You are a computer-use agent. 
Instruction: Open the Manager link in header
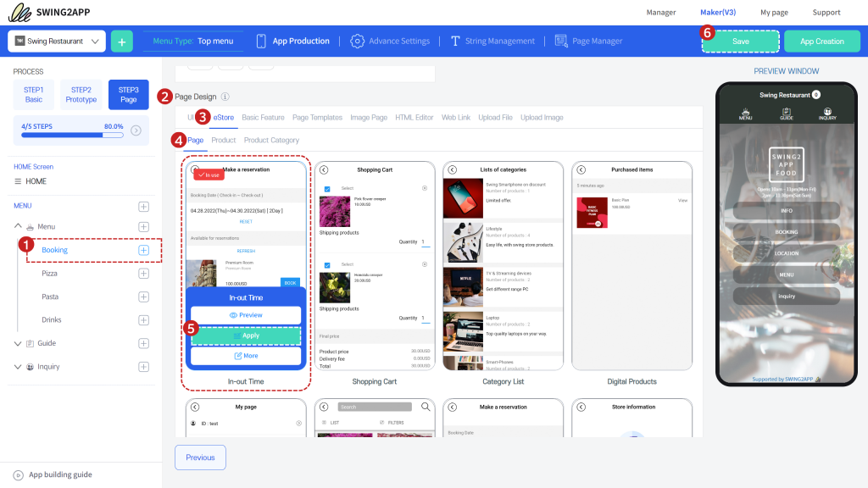(661, 12)
